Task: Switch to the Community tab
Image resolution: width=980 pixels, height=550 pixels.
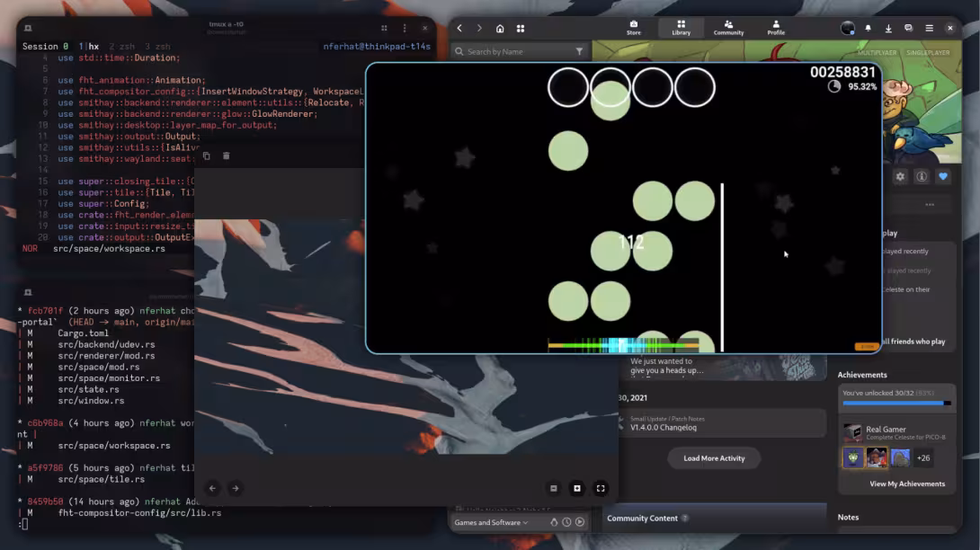Action: (728, 28)
